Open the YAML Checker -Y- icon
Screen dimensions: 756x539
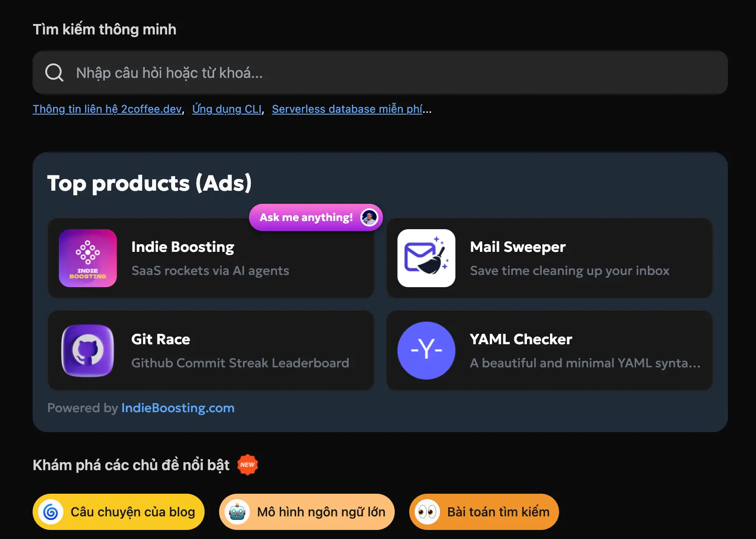(x=426, y=350)
